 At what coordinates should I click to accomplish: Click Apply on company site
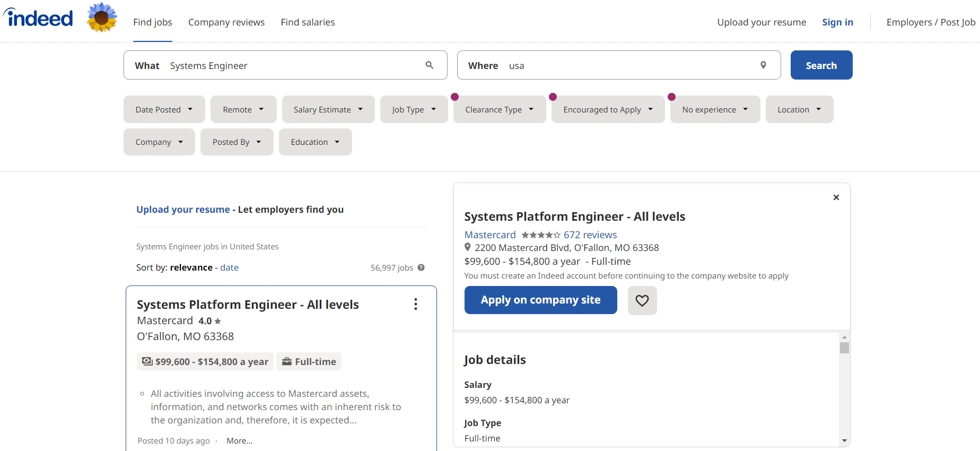541,300
